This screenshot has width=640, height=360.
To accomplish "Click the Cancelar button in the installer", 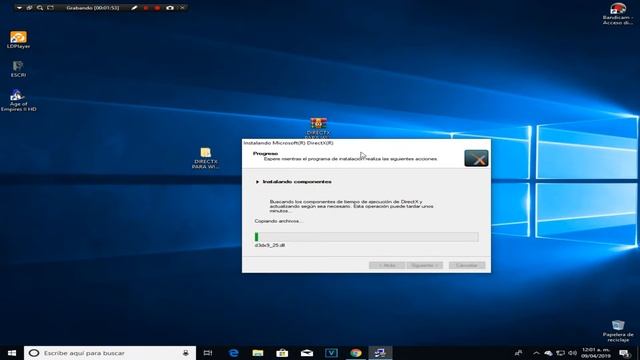I will 467,265.
